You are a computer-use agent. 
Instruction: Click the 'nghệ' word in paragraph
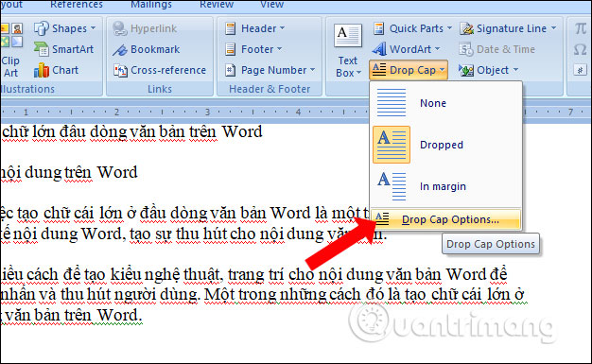[163, 275]
